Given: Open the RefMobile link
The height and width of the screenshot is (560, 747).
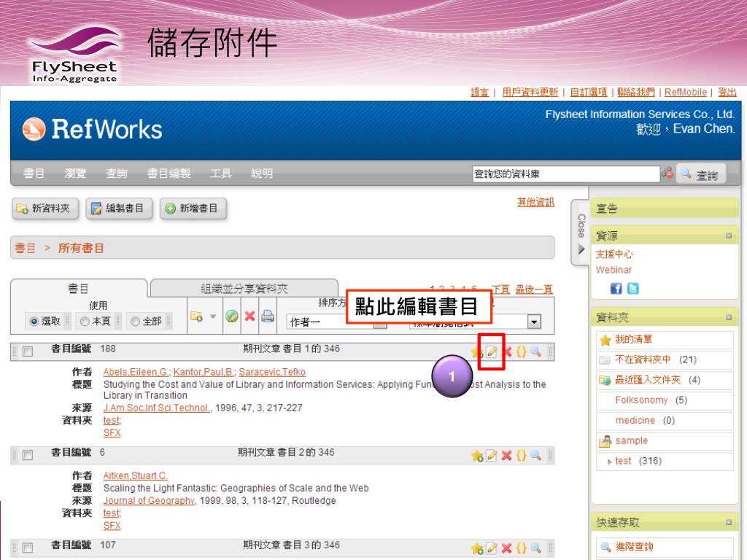Looking at the screenshot, I should tap(686, 93).
